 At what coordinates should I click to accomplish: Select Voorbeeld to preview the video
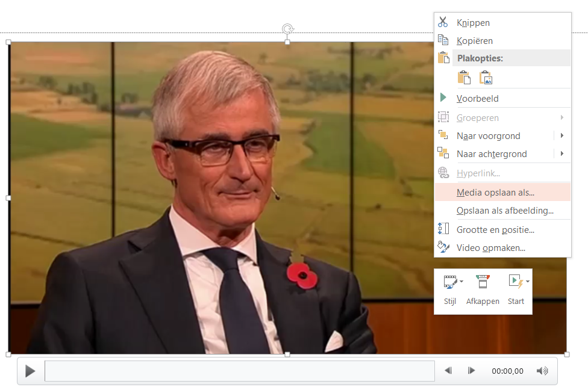click(x=502, y=99)
